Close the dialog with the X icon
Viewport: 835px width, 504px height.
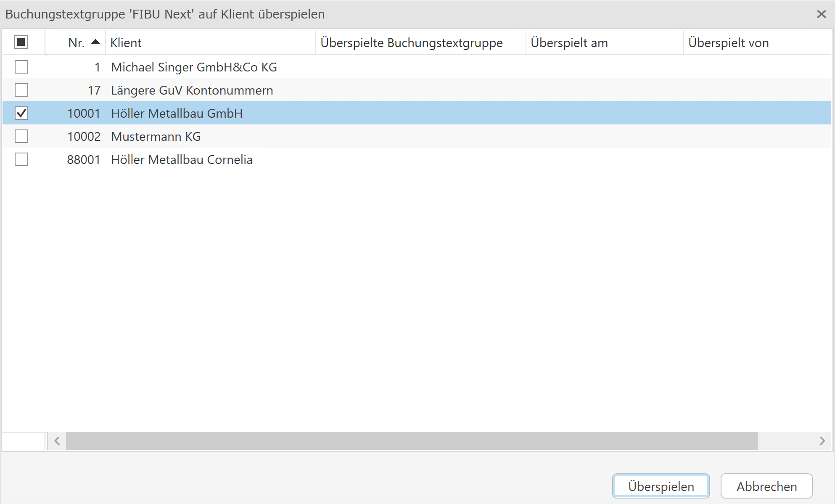821,14
